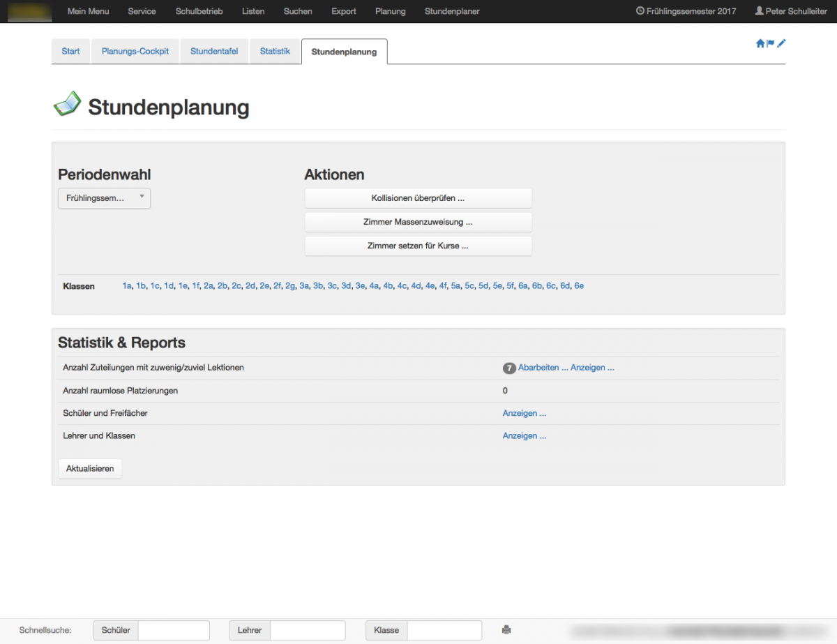Switch to the Stundentafel tab
Viewport: 837px width, 644px height.
[x=214, y=52]
